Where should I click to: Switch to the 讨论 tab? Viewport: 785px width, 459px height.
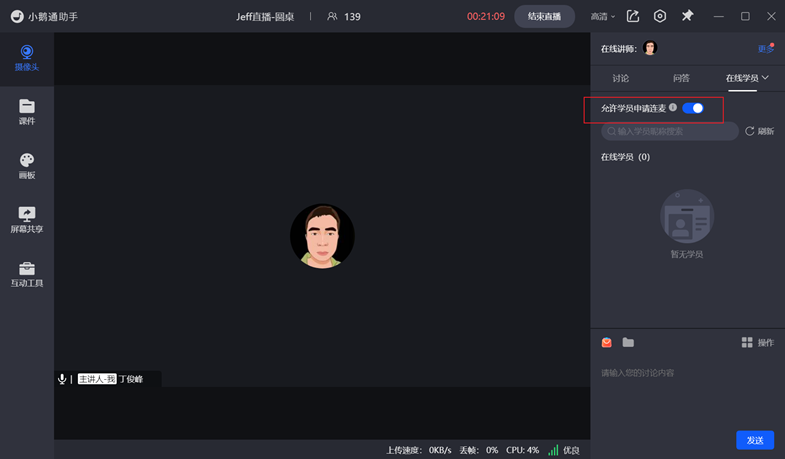(x=621, y=78)
